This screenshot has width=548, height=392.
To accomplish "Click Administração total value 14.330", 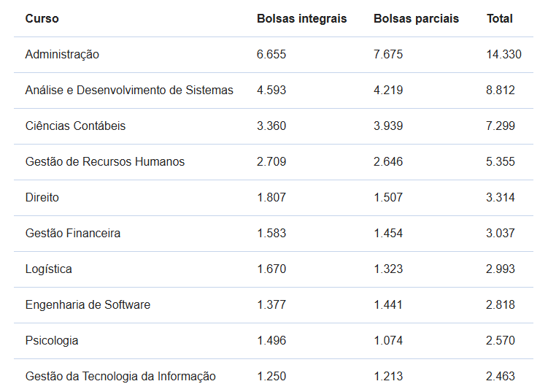I will [x=503, y=55].
